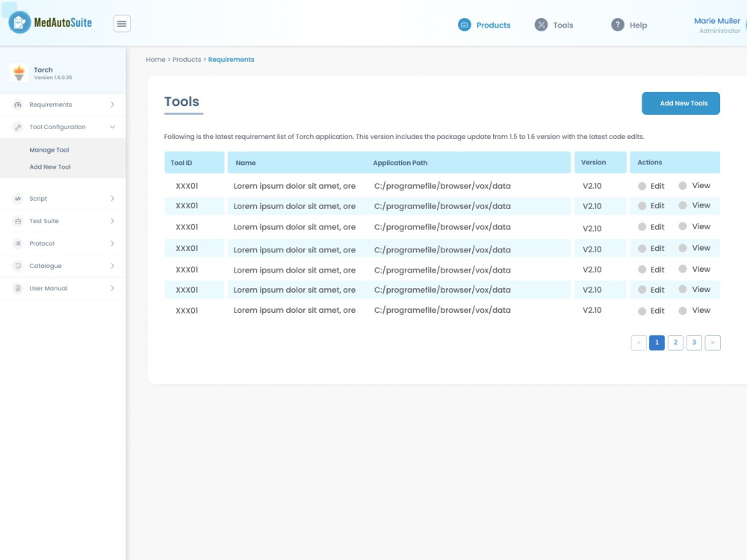
Task: Select the Edit radio in third table row
Action: click(642, 227)
